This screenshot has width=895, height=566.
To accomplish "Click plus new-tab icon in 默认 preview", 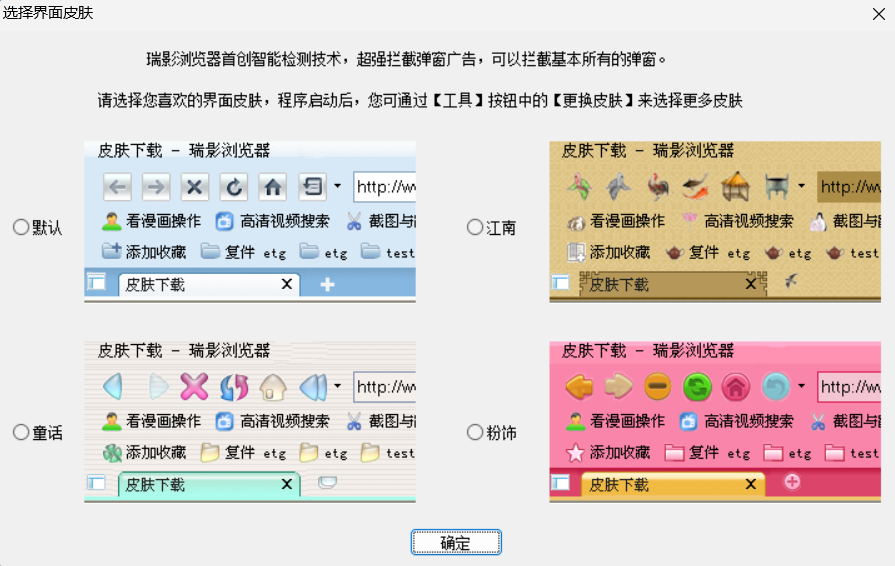I will [327, 284].
